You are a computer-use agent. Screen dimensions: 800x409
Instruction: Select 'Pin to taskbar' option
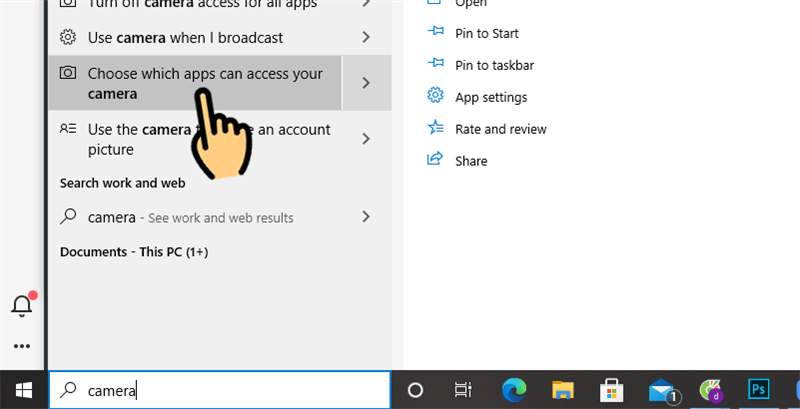pyautogui.click(x=494, y=65)
